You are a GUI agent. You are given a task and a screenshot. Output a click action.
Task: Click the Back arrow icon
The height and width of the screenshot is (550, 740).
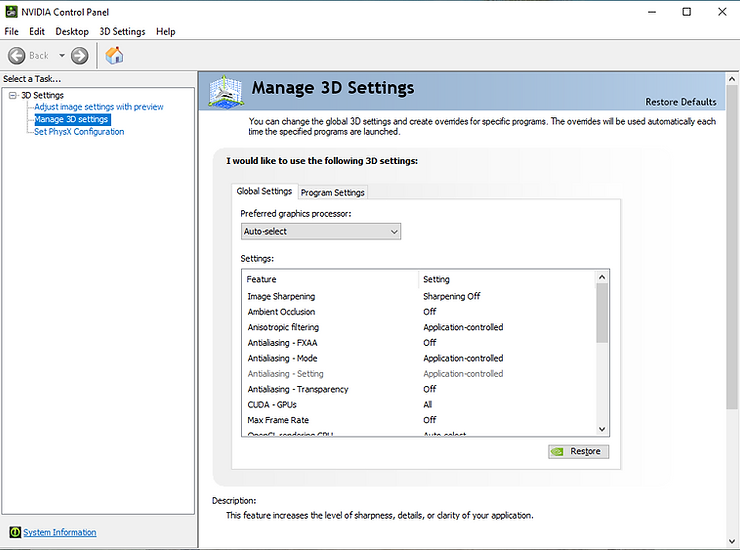(x=17, y=56)
